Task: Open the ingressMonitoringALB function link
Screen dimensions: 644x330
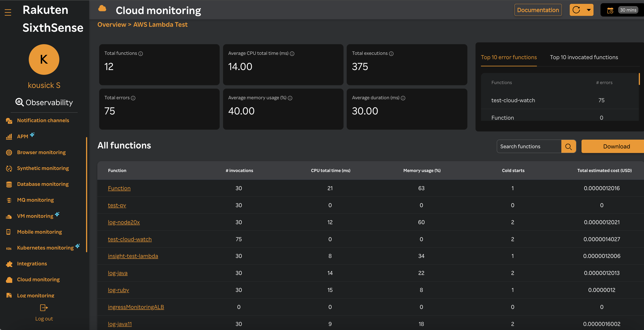Action: 136,307
